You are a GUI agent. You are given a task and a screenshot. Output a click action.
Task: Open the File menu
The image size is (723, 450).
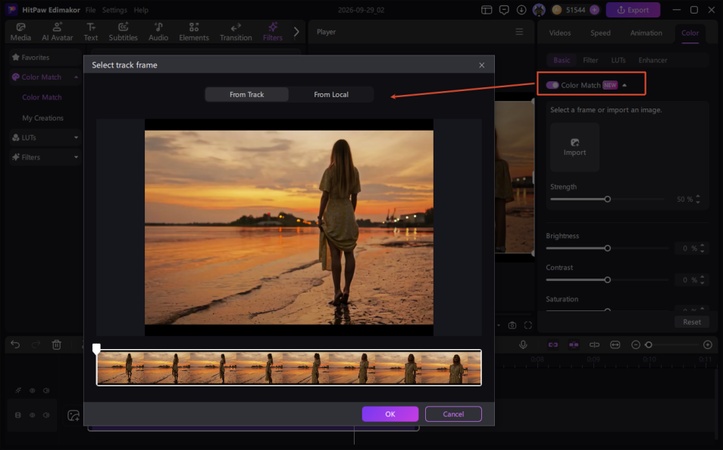90,10
